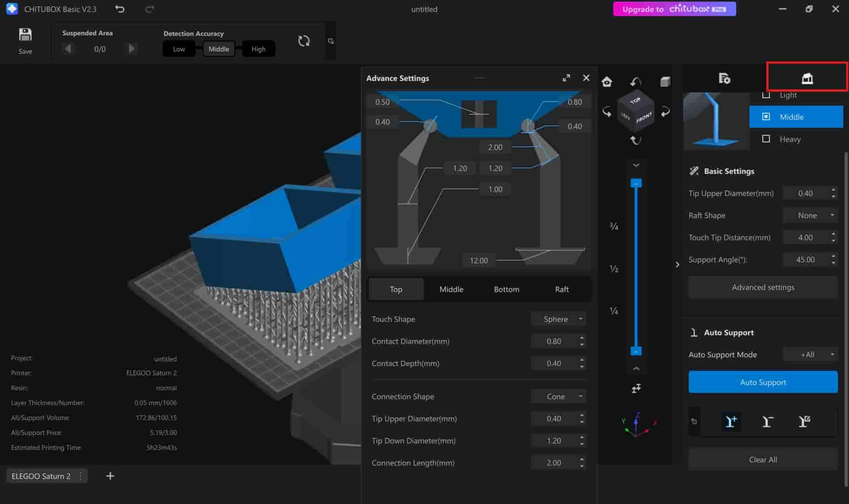Click the layer swap icon below slider
Image resolution: width=849 pixels, height=504 pixels.
pyautogui.click(x=636, y=389)
